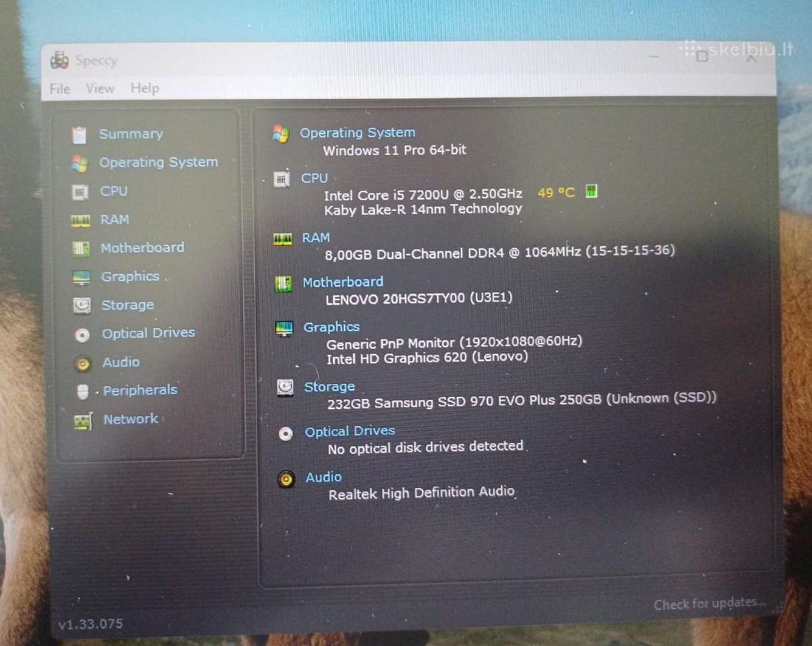Click the Optical Drives disc icon in sidebar

(x=83, y=335)
